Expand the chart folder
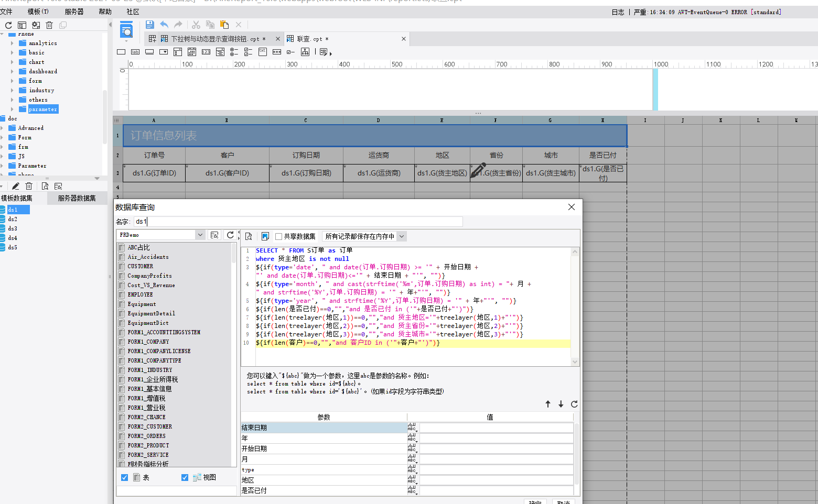This screenshot has width=818, height=504. tap(12, 62)
